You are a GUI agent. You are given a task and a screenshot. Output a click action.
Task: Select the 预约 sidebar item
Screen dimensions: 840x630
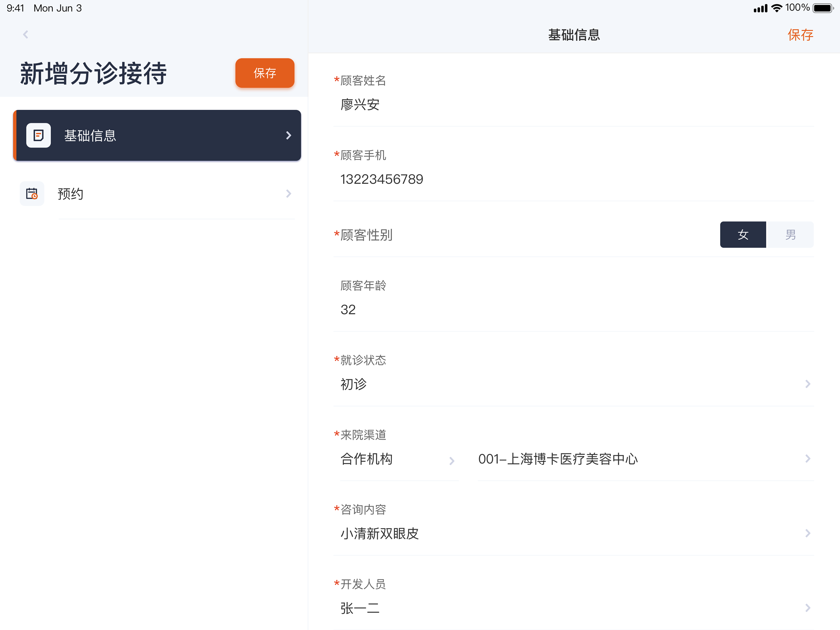pos(157,194)
